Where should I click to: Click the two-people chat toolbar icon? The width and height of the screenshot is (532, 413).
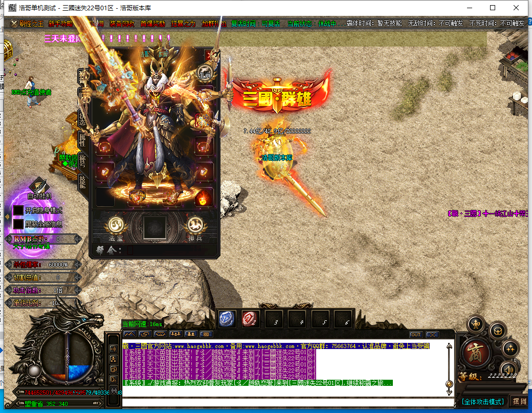pos(191,334)
